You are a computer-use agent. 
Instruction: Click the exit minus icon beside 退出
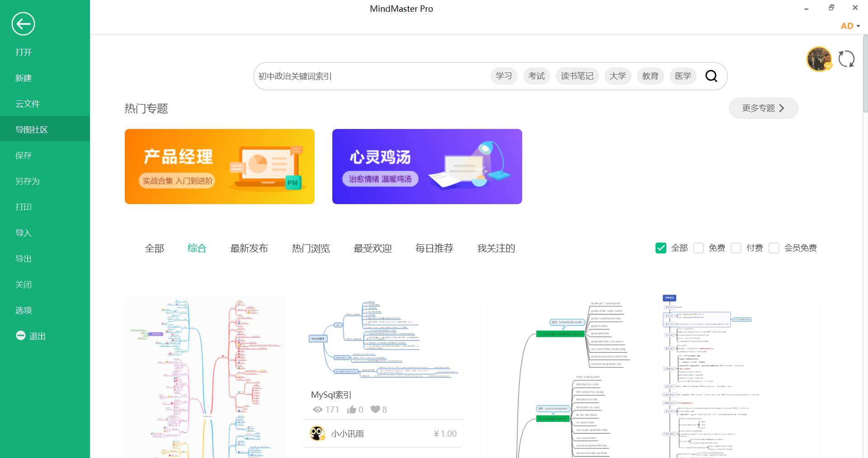point(20,335)
